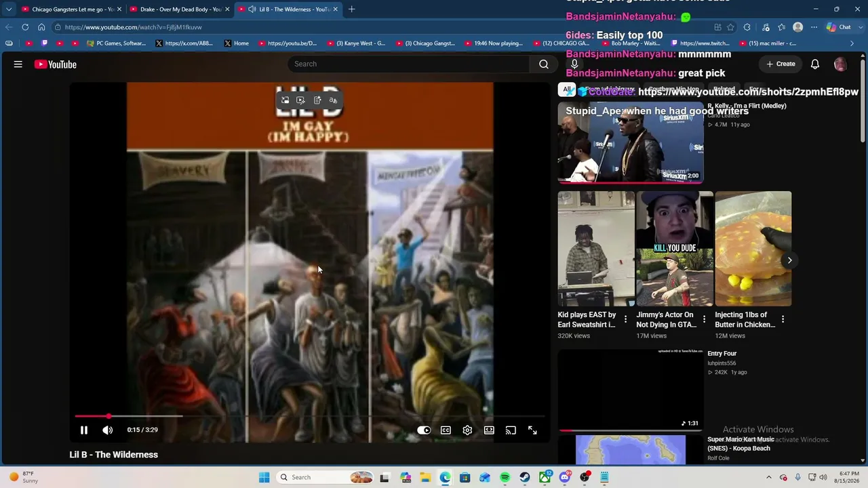Cast the video with Play on TV icon
The image size is (868, 488).
point(511,430)
